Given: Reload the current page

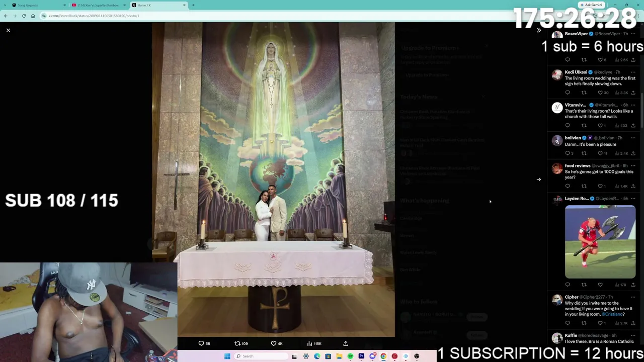Looking at the screenshot, I should coord(24,16).
